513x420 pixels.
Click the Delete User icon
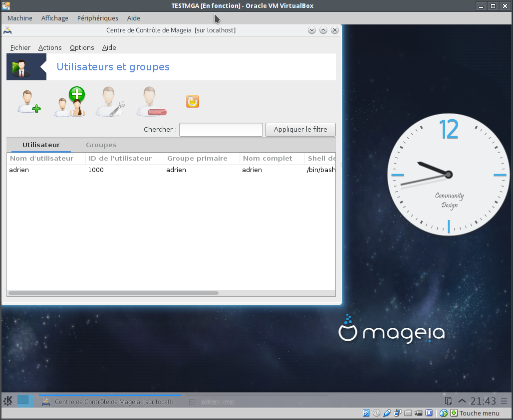point(151,102)
